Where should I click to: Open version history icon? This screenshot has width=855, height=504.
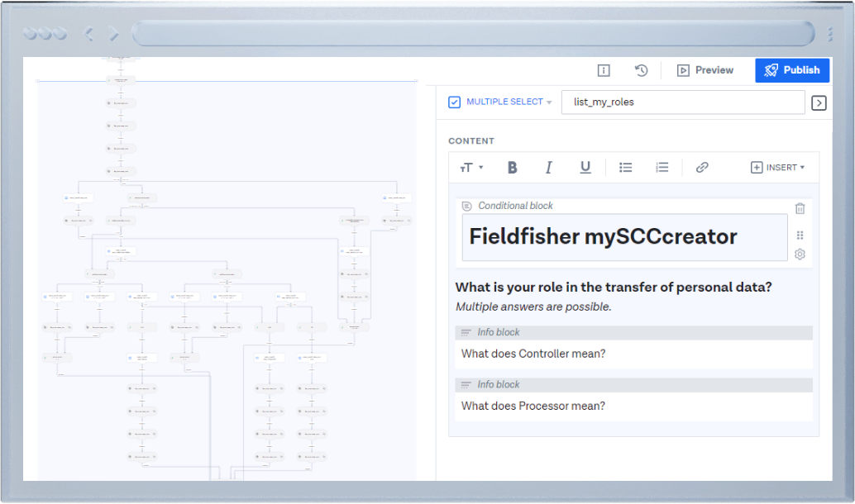[x=642, y=70]
